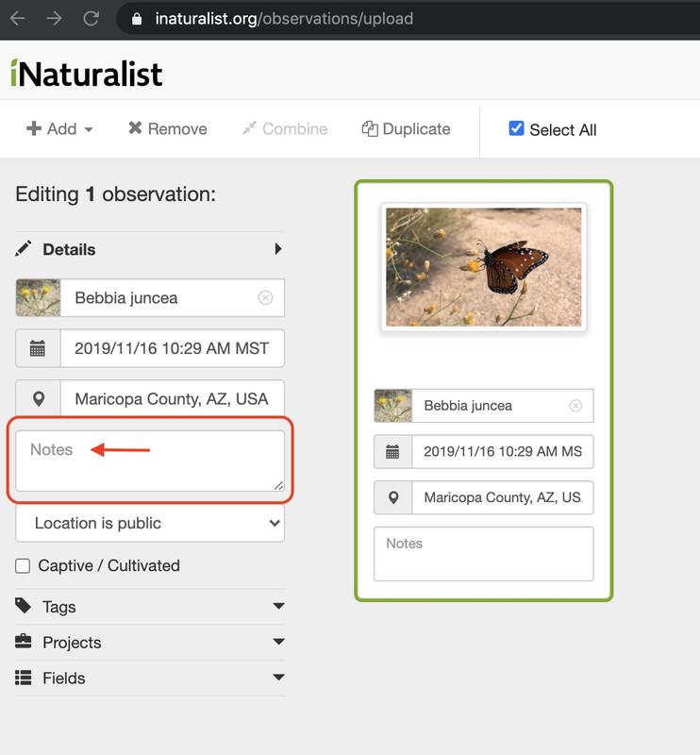Click the list icon next to Fields

point(23,678)
